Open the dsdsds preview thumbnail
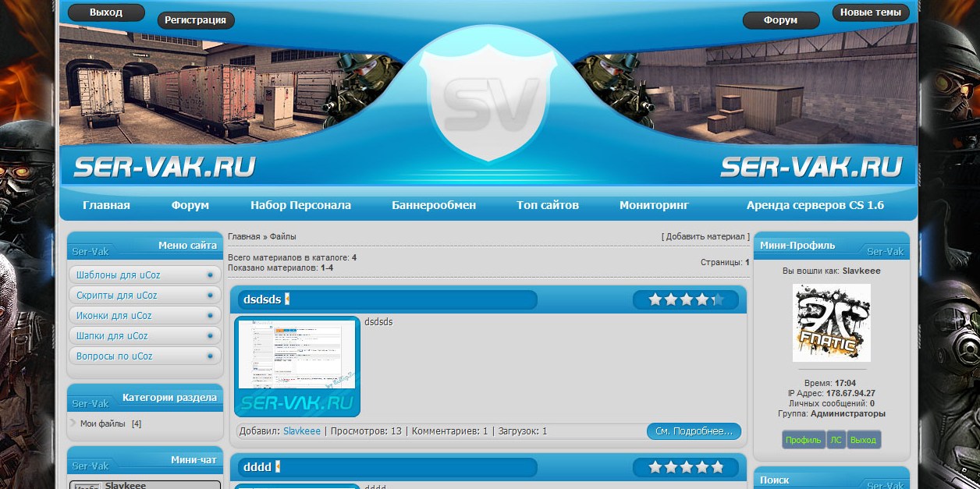980x489 pixels. (x=297, y=367)
